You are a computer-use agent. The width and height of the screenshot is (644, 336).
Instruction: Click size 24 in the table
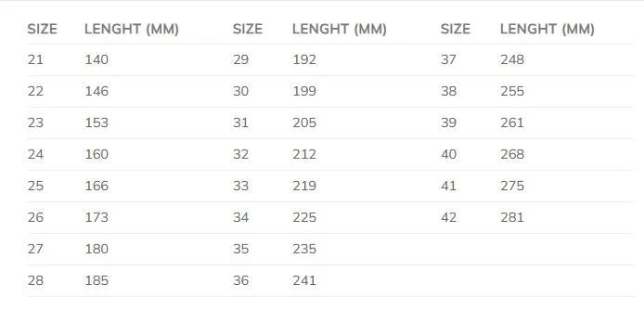click(x=35, y=154)
